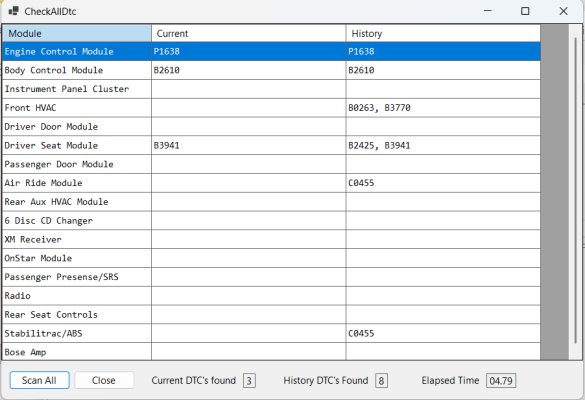Click the Current DTC's found label
This screenshot has height=400, width=585.
pyautogui.click(x=194, y=380)
